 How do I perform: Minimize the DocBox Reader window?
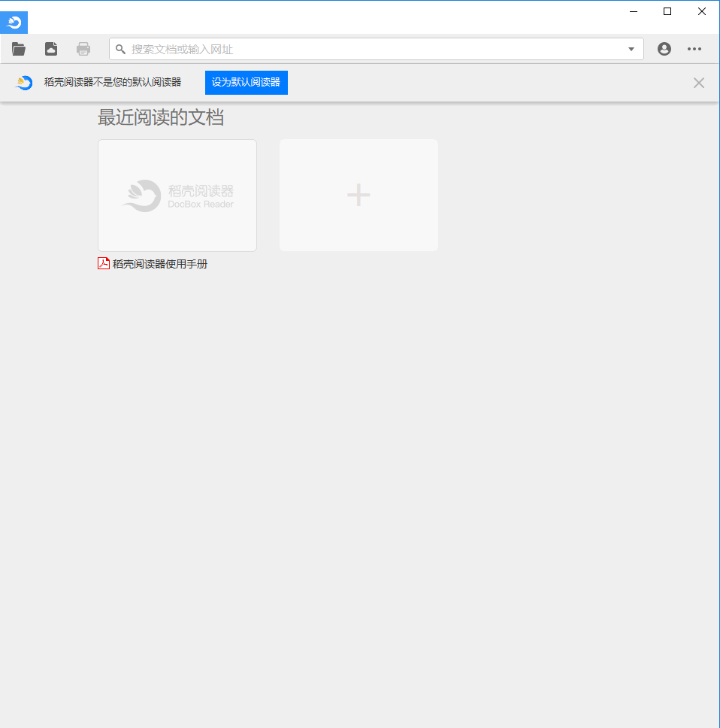pos(633,11)
